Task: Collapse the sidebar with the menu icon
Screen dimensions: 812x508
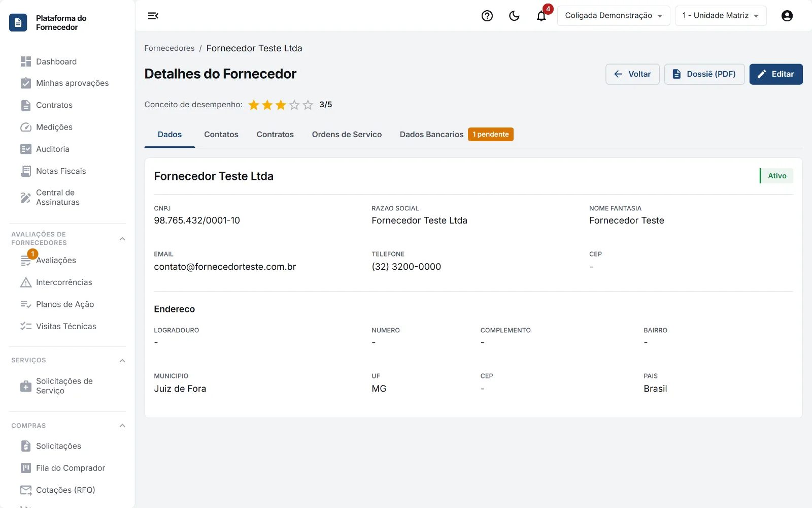Action: pos(153,16)
